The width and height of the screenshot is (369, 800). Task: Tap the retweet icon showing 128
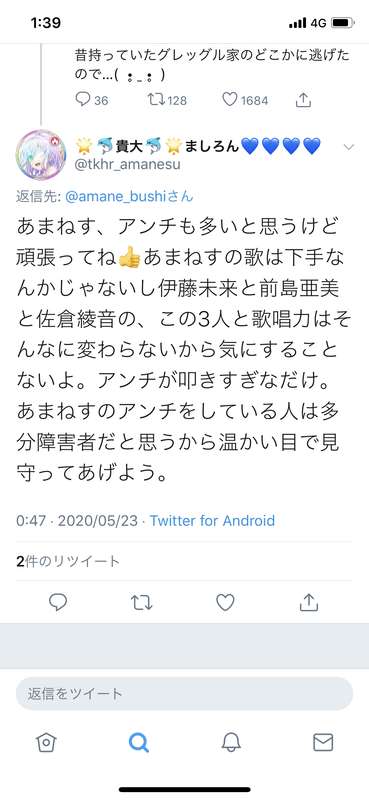tap(155, 99)
